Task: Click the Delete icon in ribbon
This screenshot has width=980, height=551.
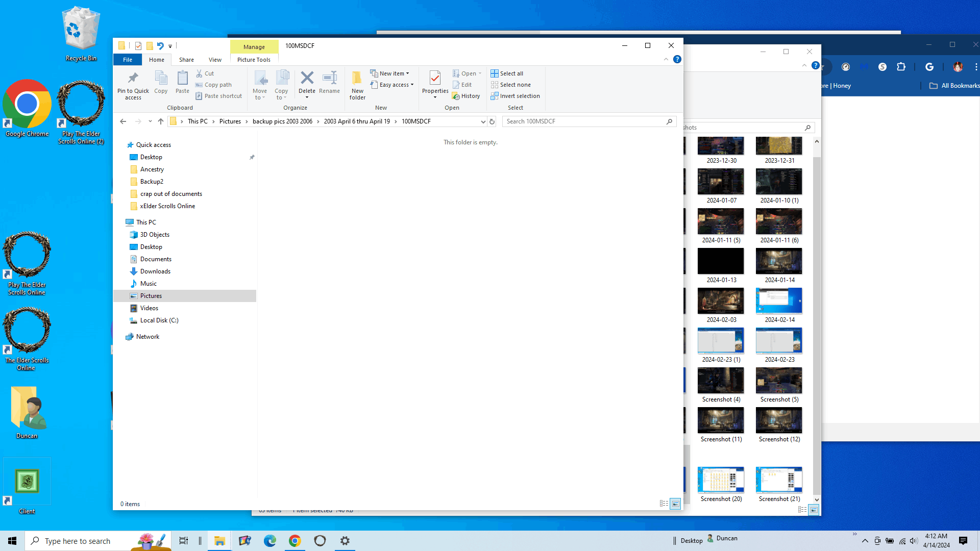Action: tap(307, 79)
